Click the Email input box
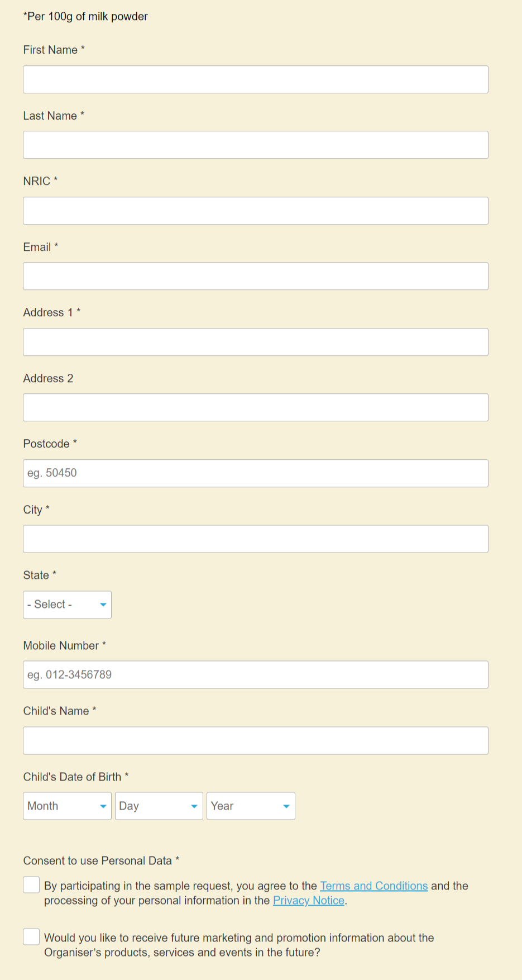The image size is (522, 980). pyautogui.click(x=255, y=276)
